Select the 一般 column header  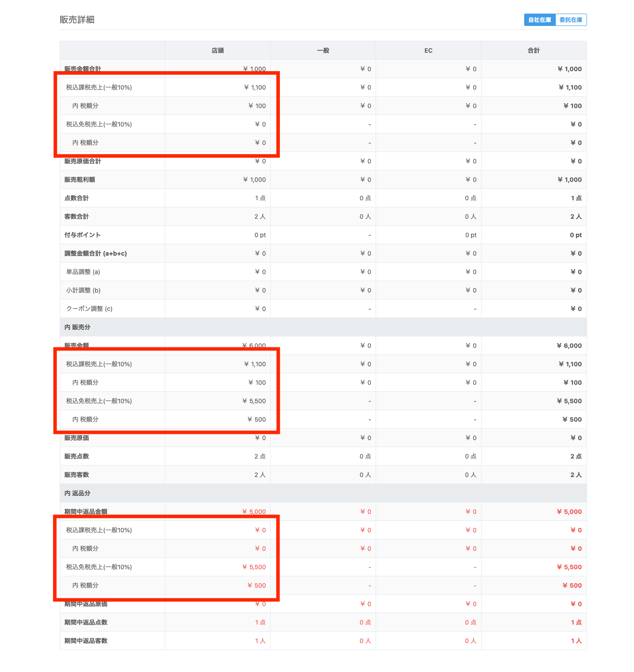(x=323, y=51)
